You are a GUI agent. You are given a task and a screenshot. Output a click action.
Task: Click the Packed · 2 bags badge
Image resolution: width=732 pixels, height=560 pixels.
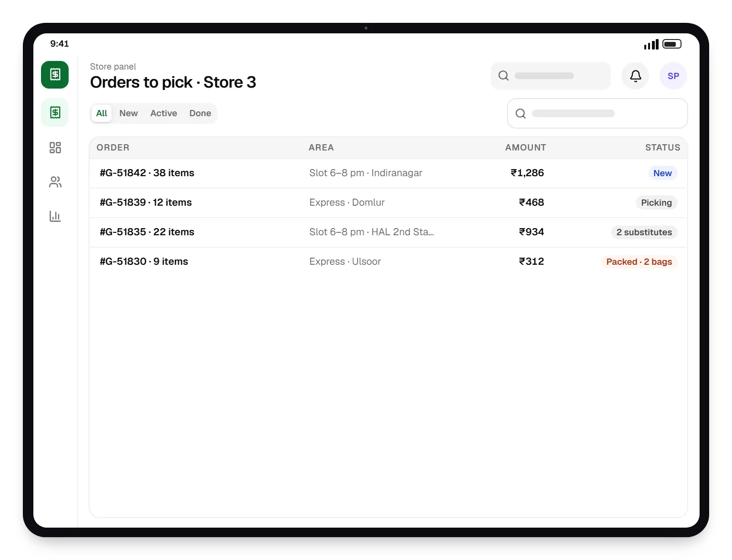click(x=639, y=262)
